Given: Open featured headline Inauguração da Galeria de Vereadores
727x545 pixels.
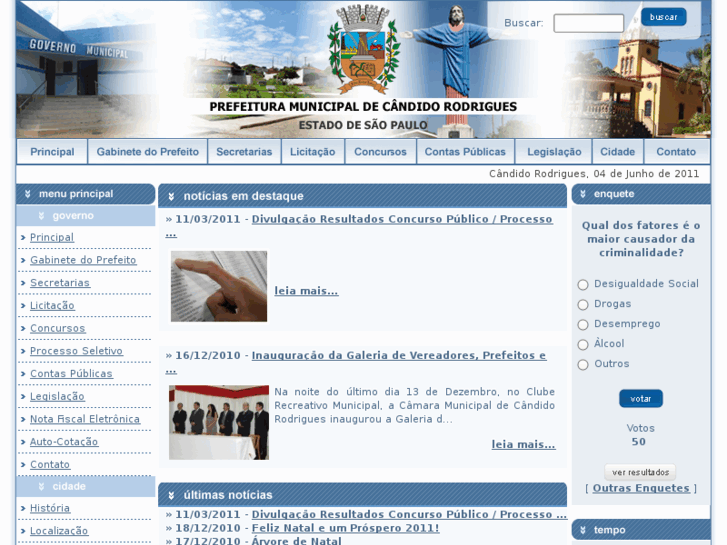Looking at the screenshot, I should tap(399, 356).
